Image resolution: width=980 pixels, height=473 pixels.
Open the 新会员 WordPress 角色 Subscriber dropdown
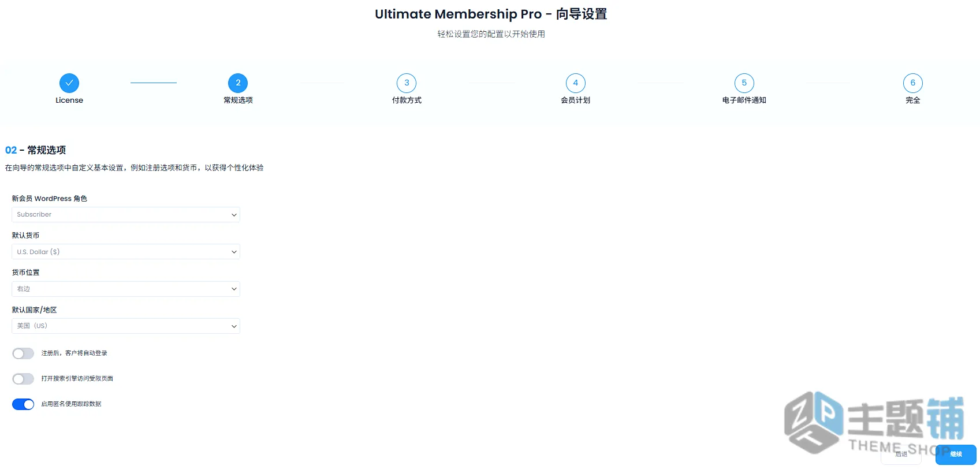(x=126, y=214)
